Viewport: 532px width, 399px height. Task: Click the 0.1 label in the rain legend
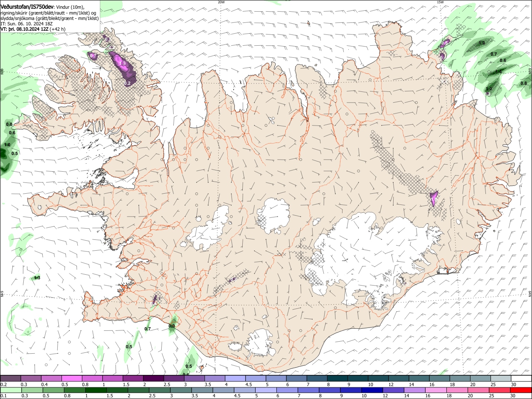[x=3, y=396]
